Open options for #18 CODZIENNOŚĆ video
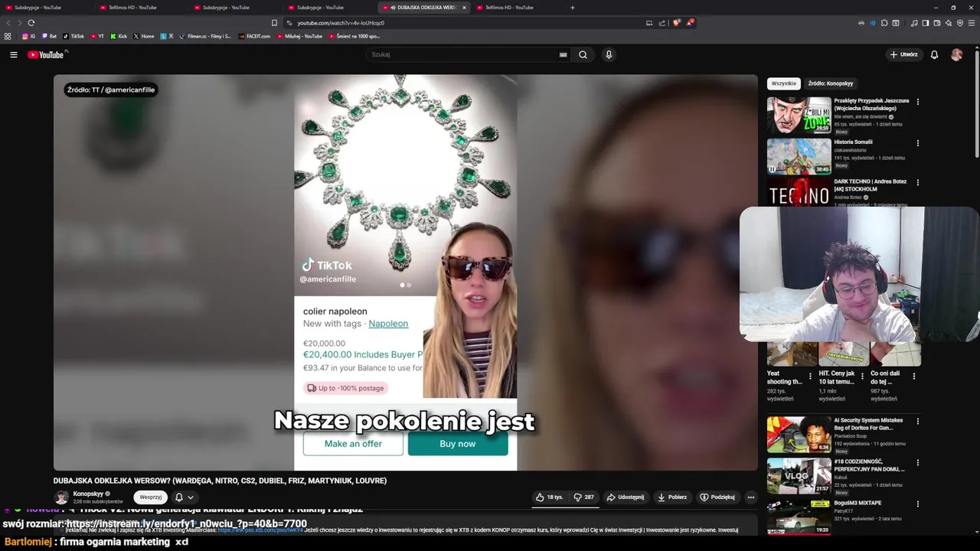Viewport: 980px width, 551px height. click(x=917, y=463)
